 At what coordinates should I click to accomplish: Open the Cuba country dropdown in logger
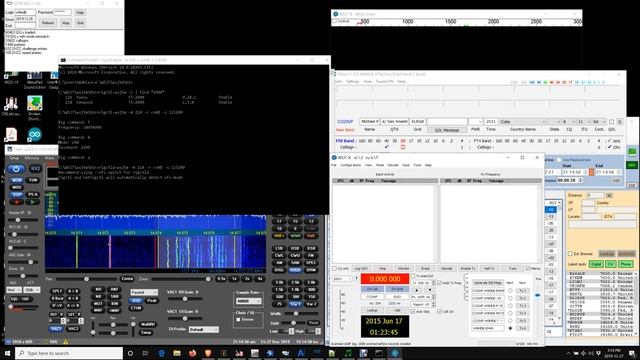(523, 122)
